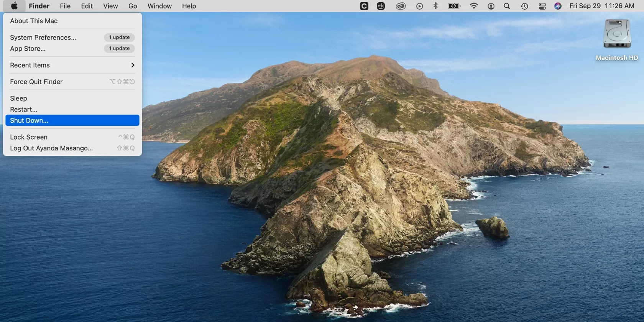Open Control Center toggles icon
The height and width of the screenshot is (322, 644).
pyautogui.click(x=542, y=6)
